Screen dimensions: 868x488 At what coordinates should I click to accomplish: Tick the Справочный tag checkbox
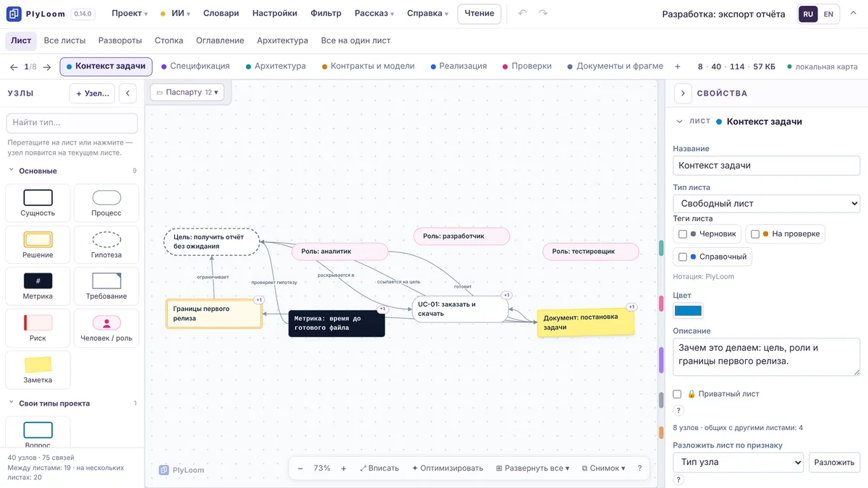682,257
